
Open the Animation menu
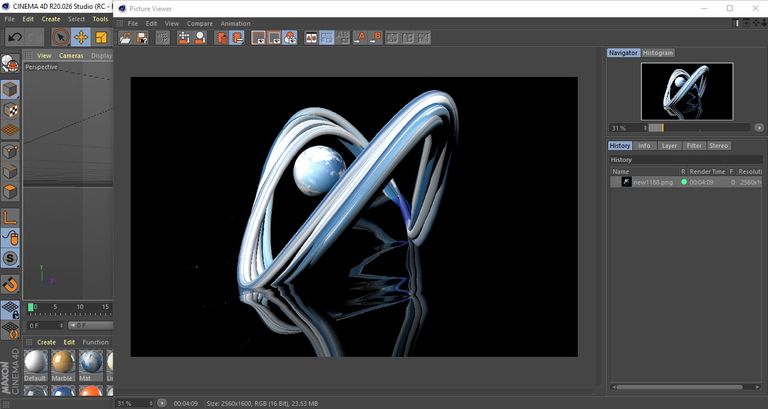coord(236,24)
